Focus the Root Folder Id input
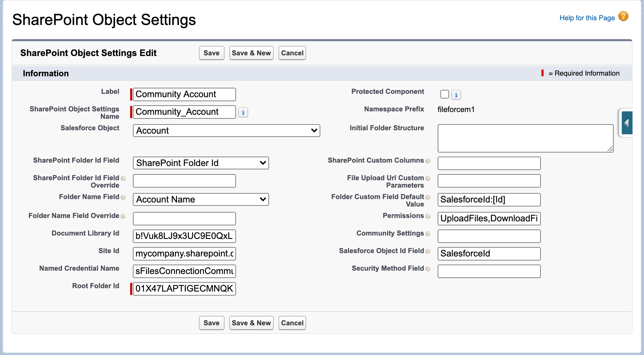 click(184, 289)
